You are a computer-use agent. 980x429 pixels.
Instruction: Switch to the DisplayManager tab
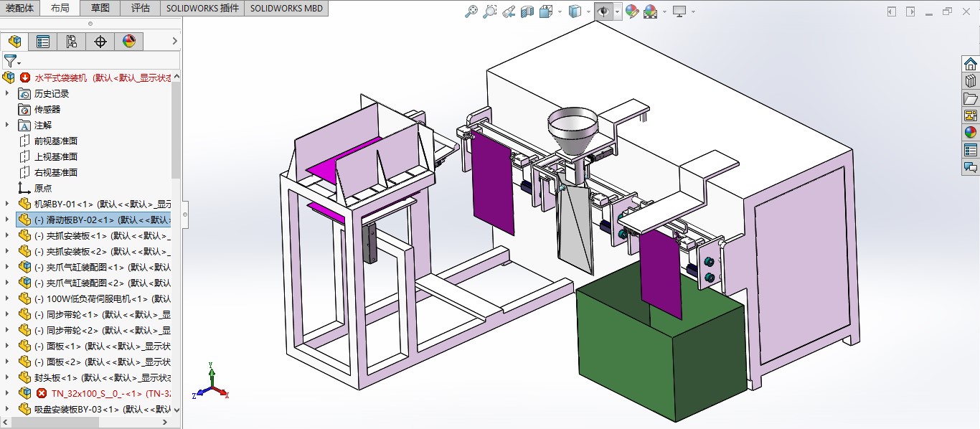pos(129,42)
